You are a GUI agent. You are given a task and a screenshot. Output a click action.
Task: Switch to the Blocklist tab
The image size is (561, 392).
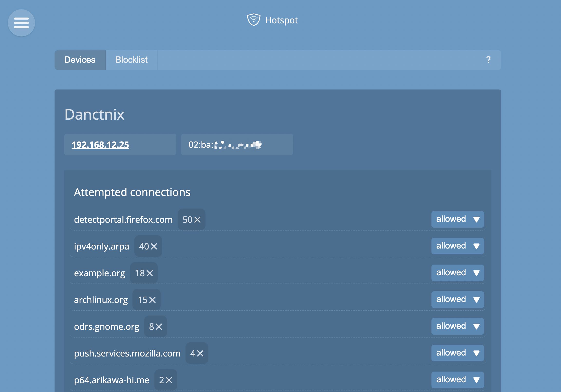tap(131, 60)
